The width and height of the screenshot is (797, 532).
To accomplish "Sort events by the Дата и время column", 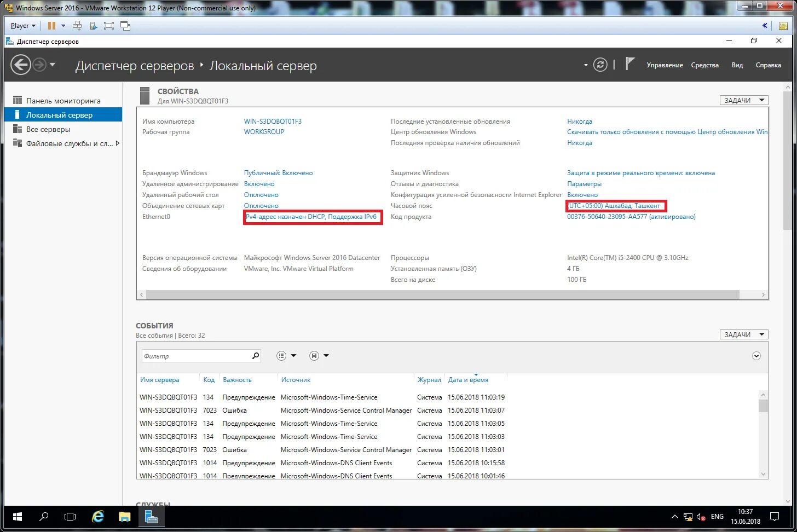I will pyautogui.click(x=468, y=380).
